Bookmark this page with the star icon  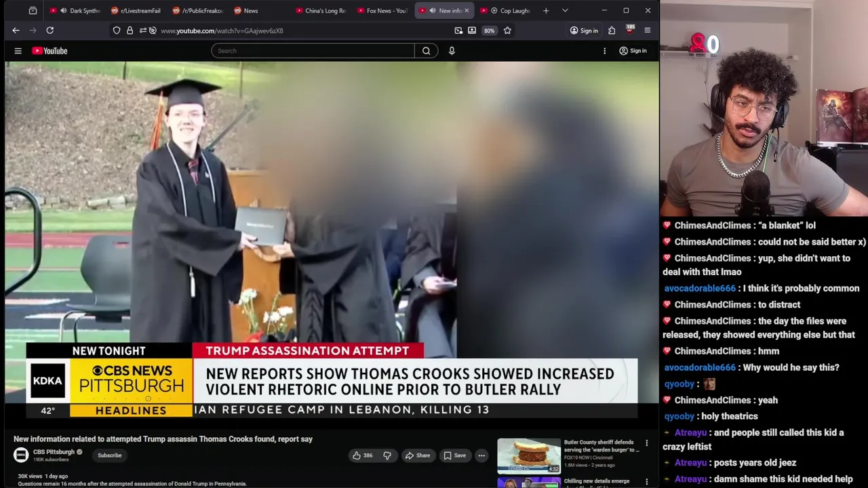click(507, 30)
